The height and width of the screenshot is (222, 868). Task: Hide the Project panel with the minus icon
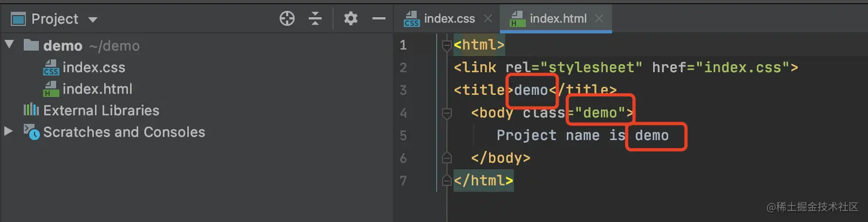379,19
